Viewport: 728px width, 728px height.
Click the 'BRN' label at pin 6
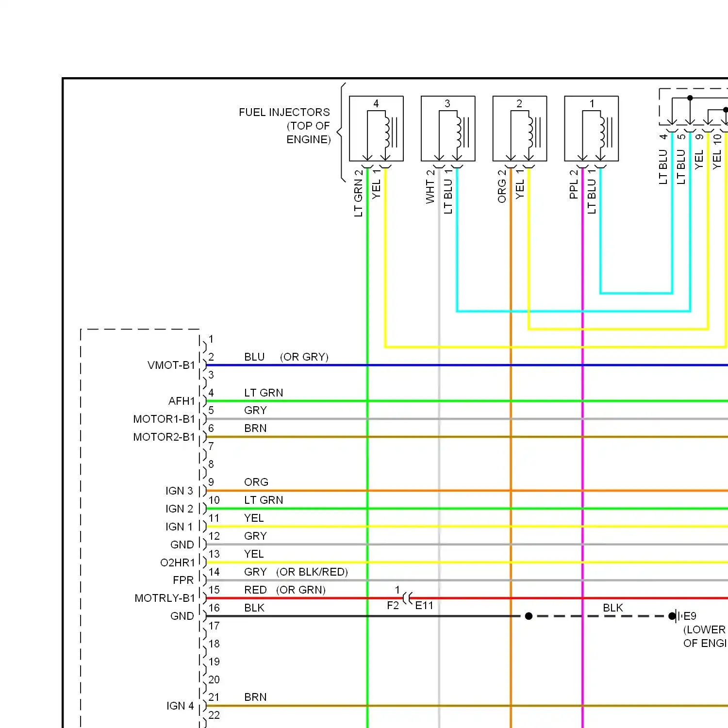pos(255,428)
